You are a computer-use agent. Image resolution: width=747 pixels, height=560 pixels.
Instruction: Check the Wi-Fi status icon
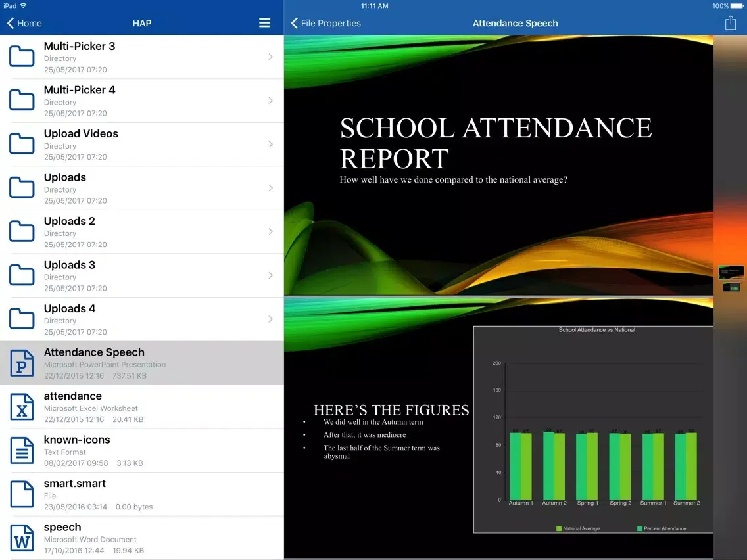tap(24, 6)
